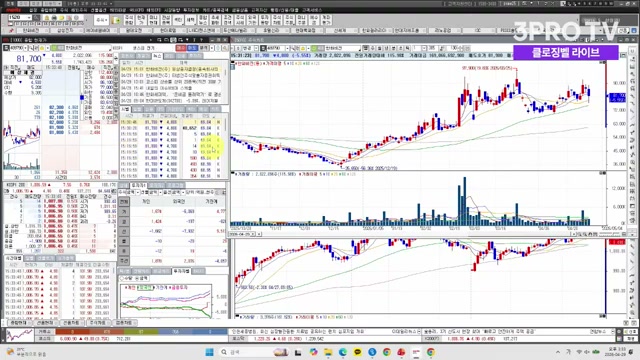Click the printer icon in the top toolbar
Viewport: 640px width, 360px height.
click(54, 18)
